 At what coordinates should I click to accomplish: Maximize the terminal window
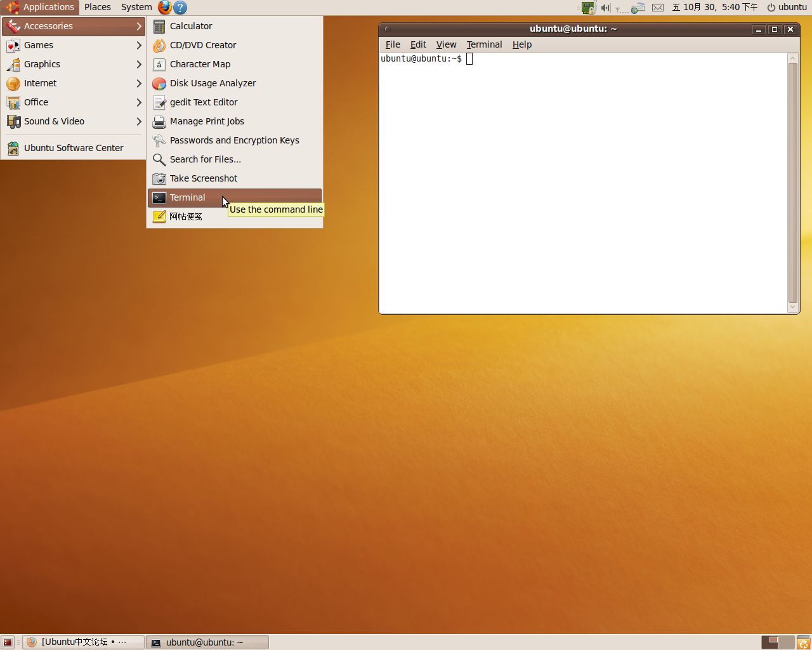775,29
